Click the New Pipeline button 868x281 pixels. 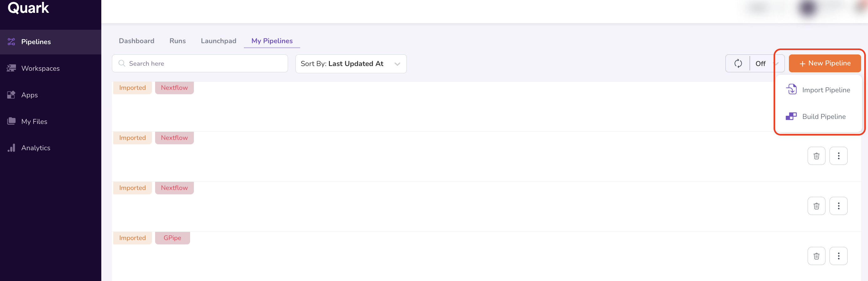tap(825, 64)
